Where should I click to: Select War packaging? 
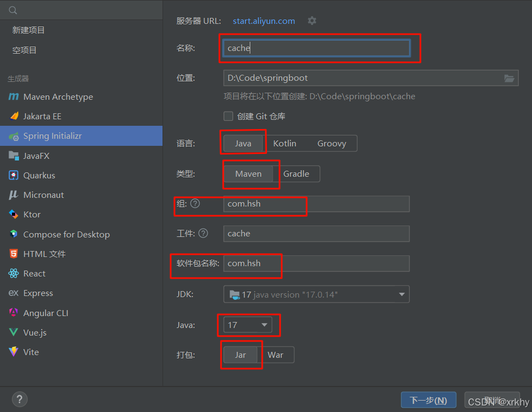pos(275,355)
